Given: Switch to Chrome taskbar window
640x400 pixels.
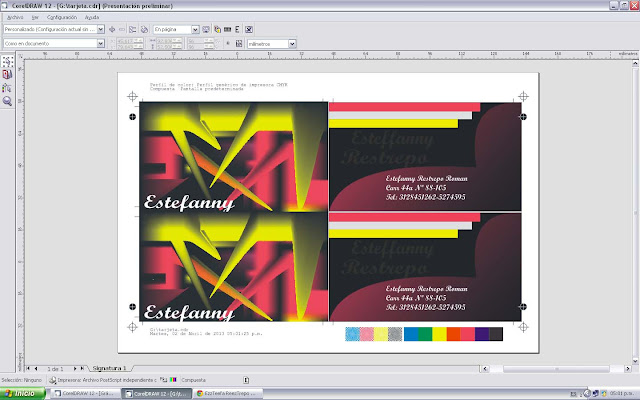Looking at the screenshot, I should tap(227, 393).
